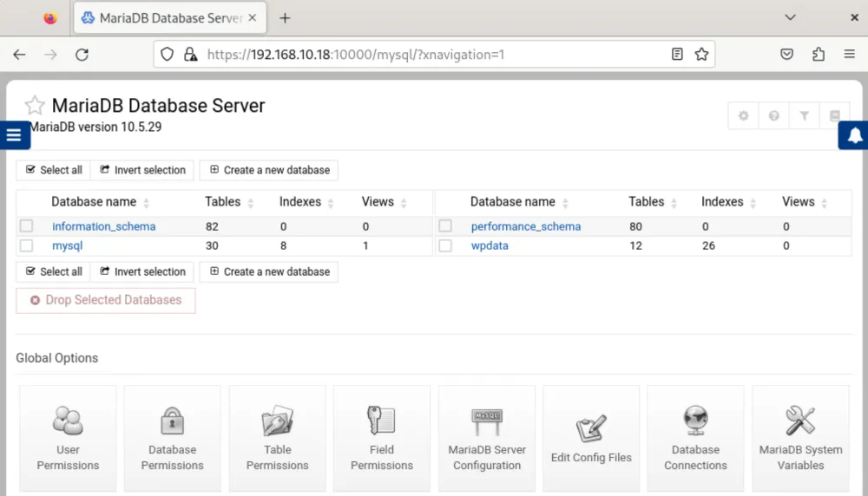Open MariaDB System Variables
This screenshot has width=868, height=496.
[800, 437]
